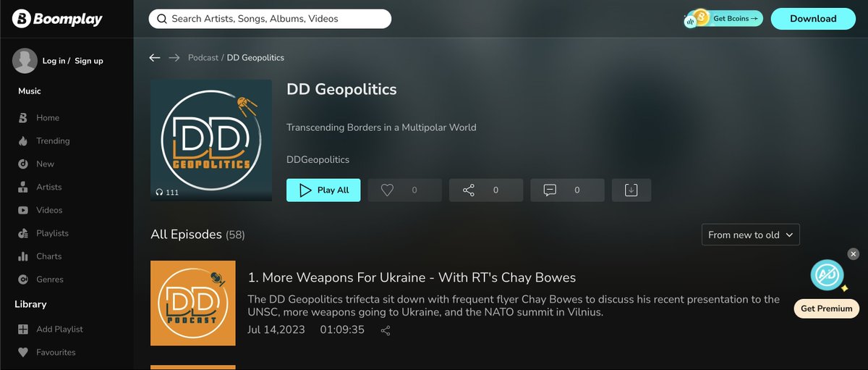The image size is (868, 370).
Task: Share the More Weapons For Ukraine episode
Action: [x=386, y=330]
